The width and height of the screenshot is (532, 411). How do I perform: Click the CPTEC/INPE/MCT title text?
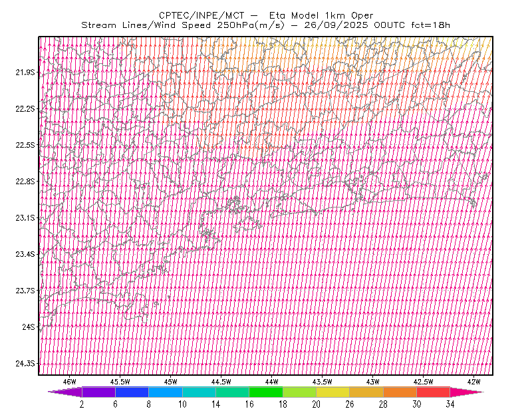click(x=201, y=15)
